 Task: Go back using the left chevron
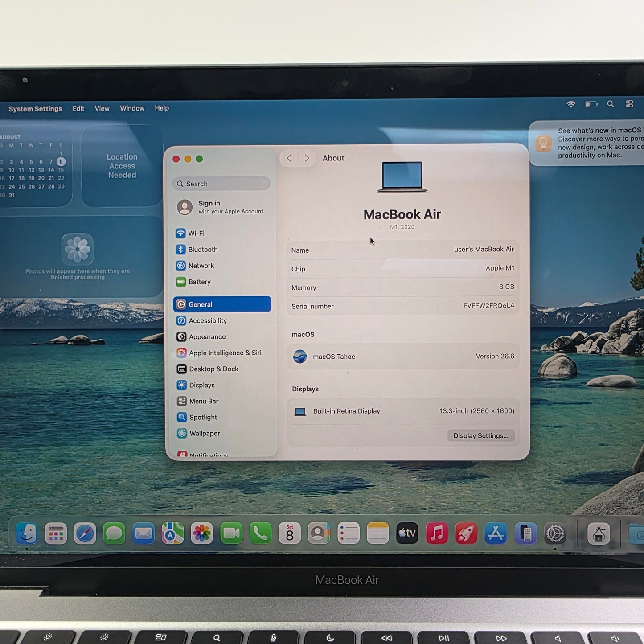[289, 158]
